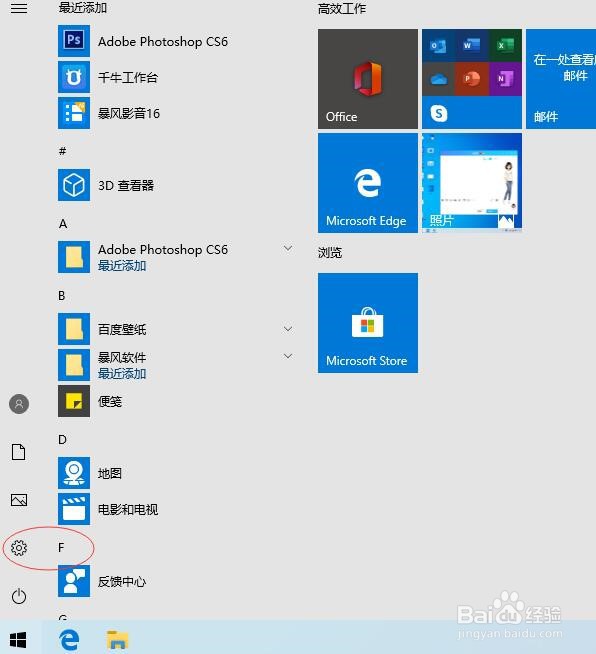This screenshot has width=596, height=654.
Task: Open 千牛工作台 app
Action: point(108,77)
